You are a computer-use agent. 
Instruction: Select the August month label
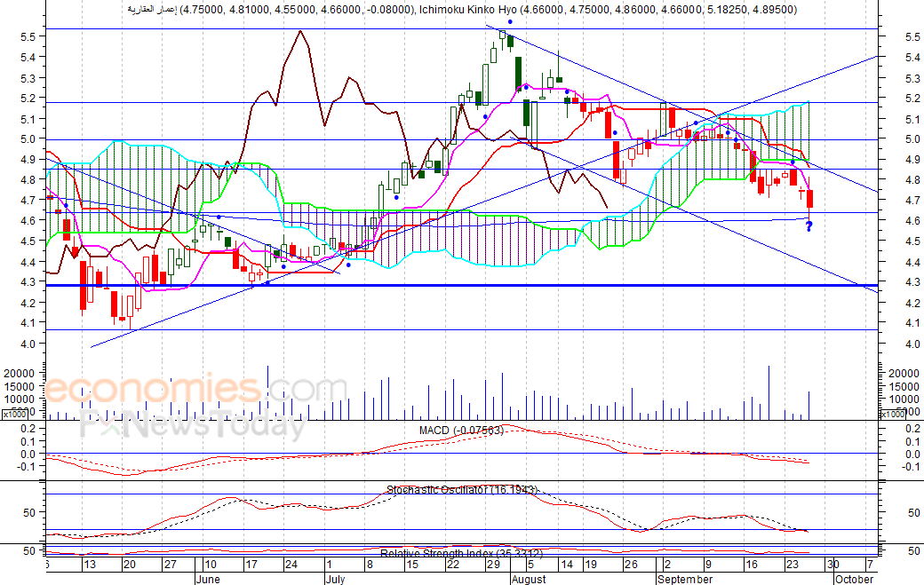pyautogui.click(x=529, y=579)
